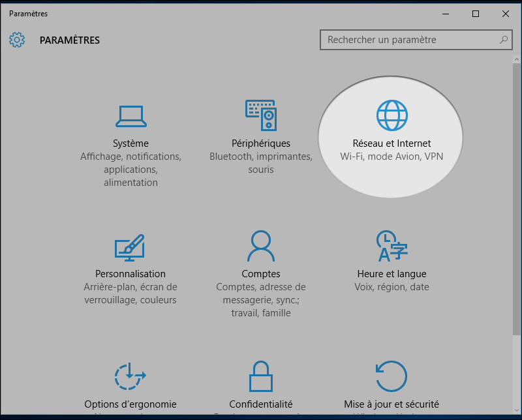Open the Confidentialité padlock icon
Screen dimensions: 522x420
click(260, 378)
